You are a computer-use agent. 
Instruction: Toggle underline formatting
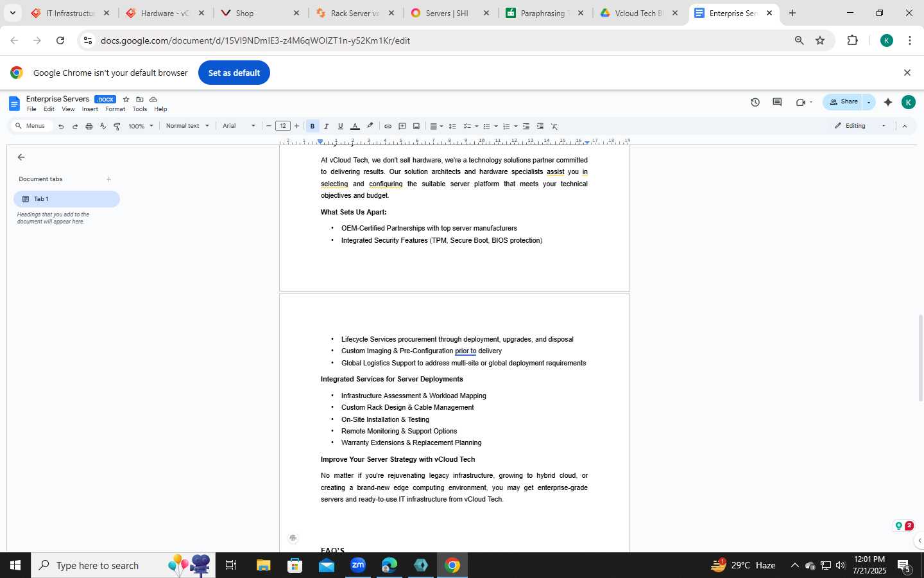340,127
